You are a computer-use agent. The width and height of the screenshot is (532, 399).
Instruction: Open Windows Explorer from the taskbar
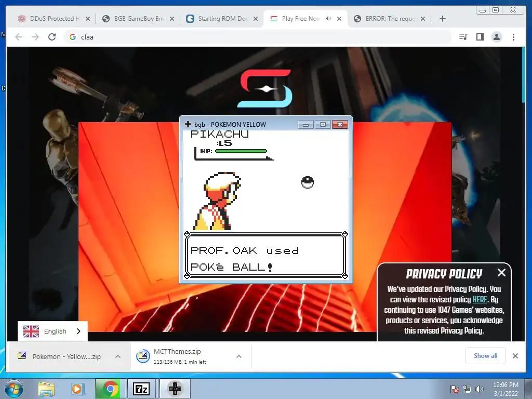pos(46,389)
